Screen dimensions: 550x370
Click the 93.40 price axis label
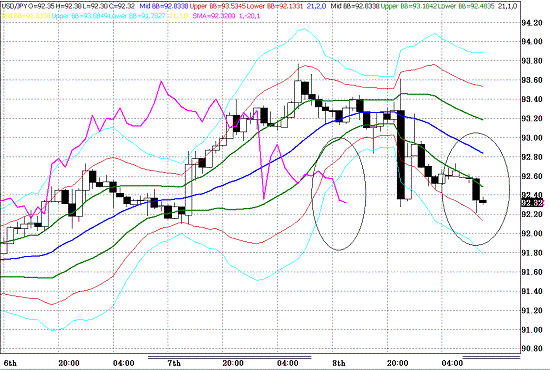(532, 100)
